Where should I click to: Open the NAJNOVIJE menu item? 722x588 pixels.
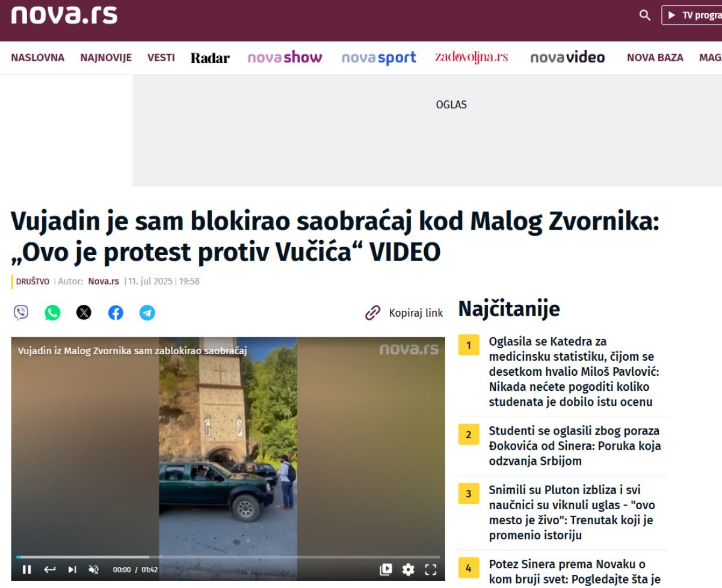point(106,58)
